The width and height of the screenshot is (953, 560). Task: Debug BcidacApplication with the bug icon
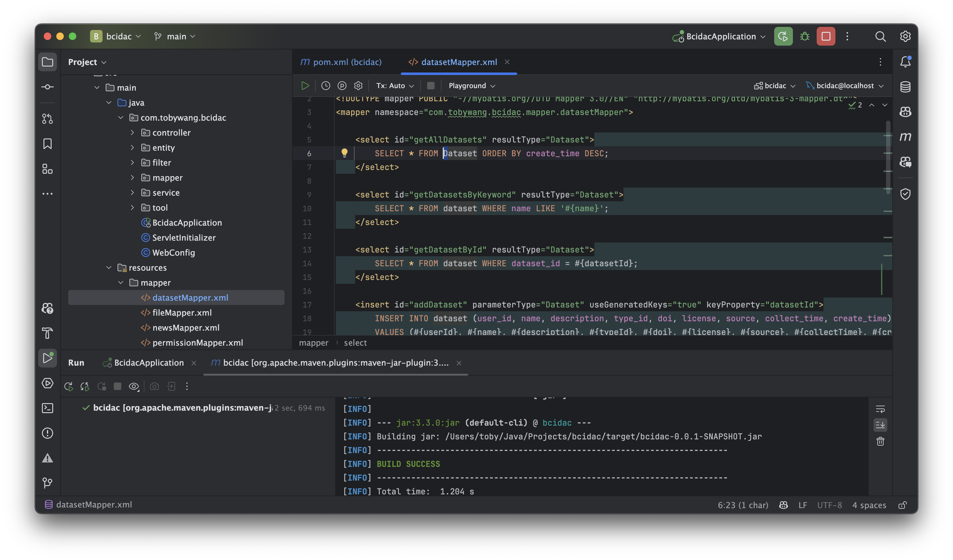(805, 36)
